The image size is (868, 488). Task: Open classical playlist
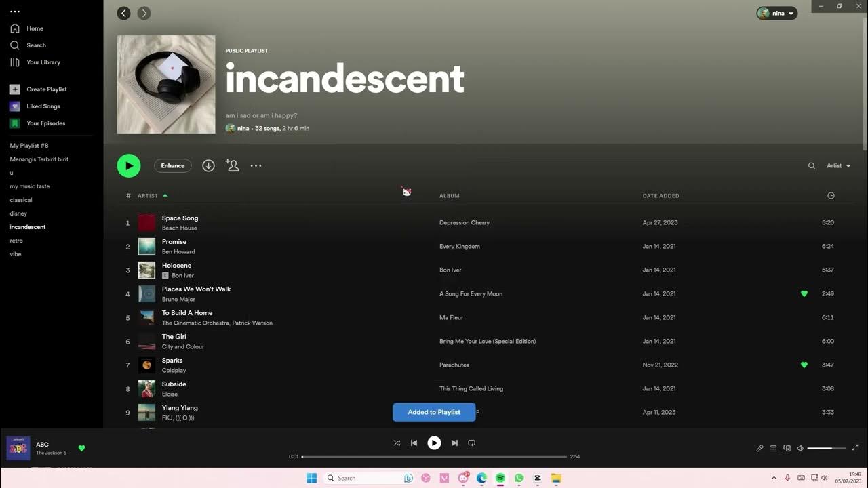pyautogui.click(x=21, y=200)
